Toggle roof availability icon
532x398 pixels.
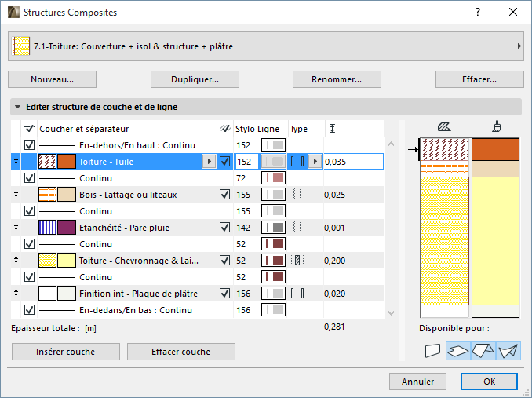pyautogui.click(x=483, y=350)
